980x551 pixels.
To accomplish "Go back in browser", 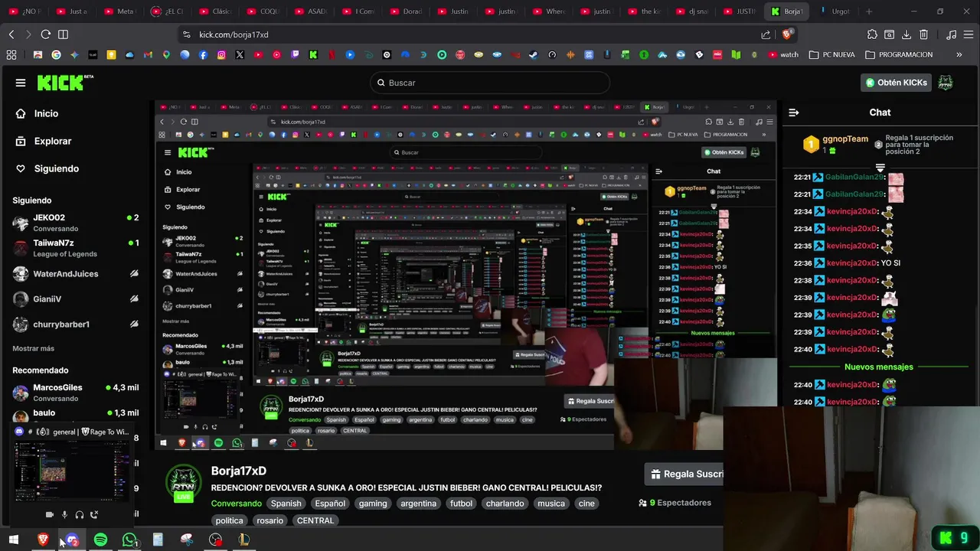I will (11, 34).
